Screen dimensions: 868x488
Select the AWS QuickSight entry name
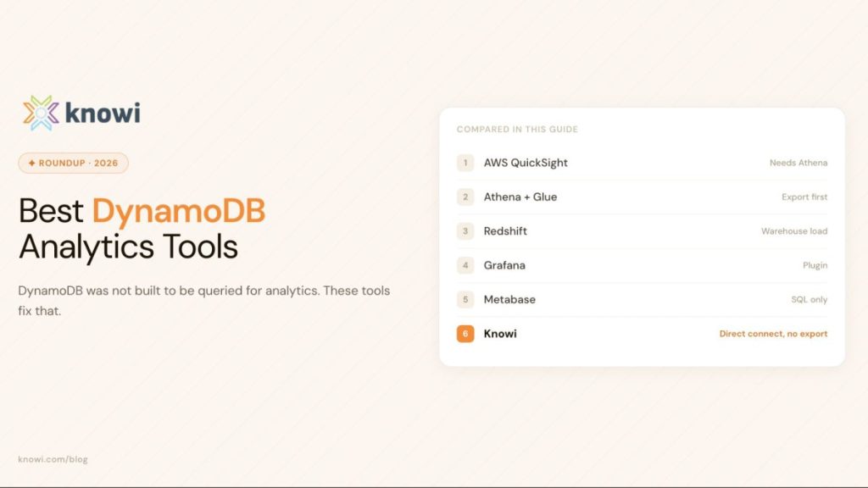pos(526,163)
